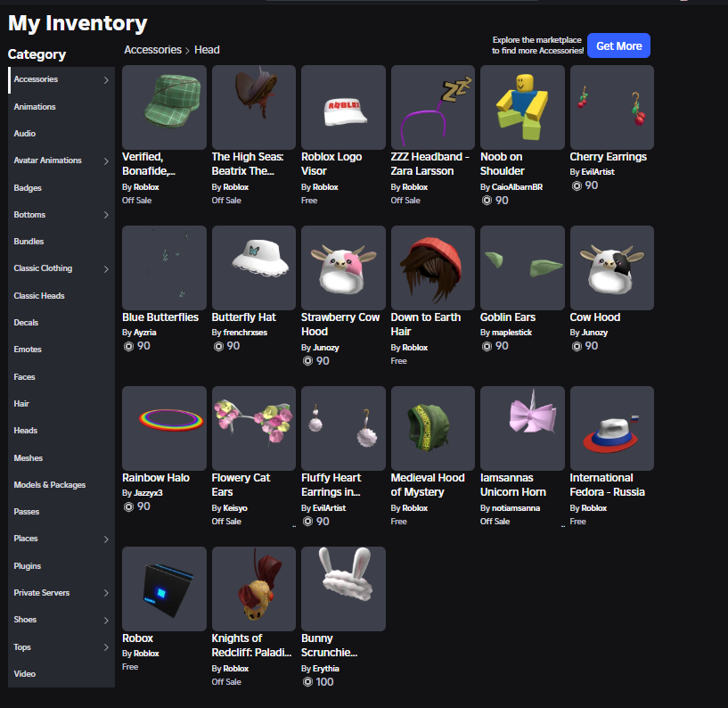The width and height of the screenshot is (728, 708).
Task: Open the Goblin Ears thumbnail
Action: point(522,268)
